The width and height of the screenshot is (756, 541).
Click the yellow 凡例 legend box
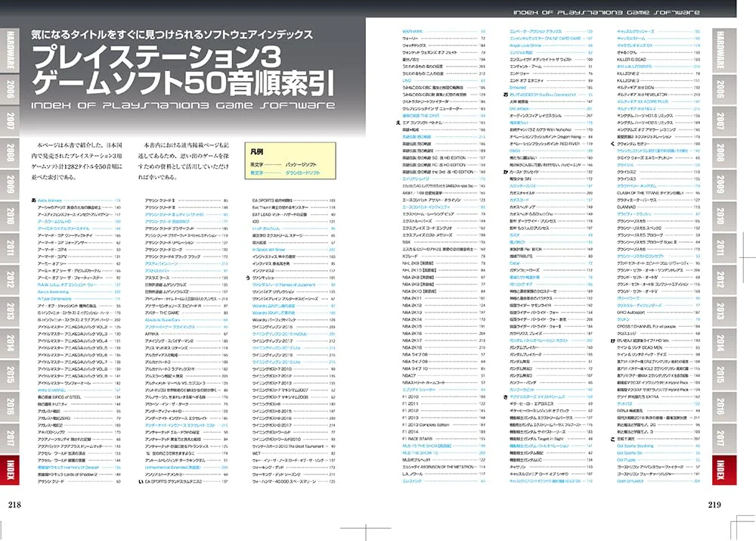[290, 160]
